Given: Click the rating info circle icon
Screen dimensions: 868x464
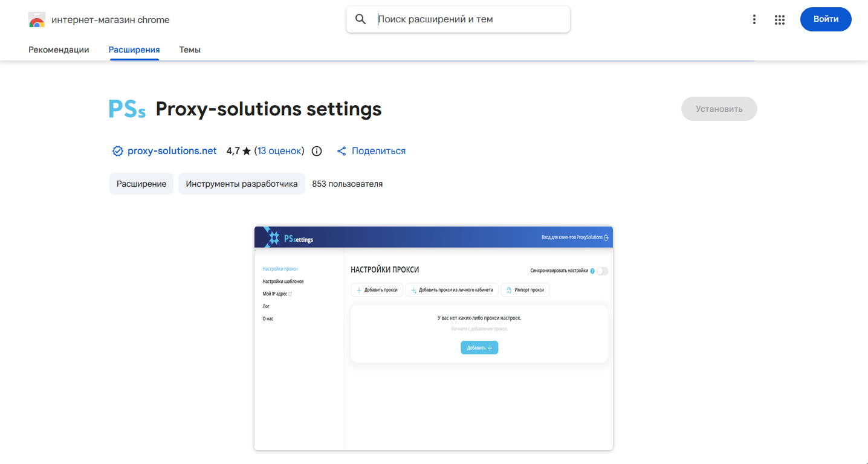Looking at the screenshot, I should click(x=316, y=151).
